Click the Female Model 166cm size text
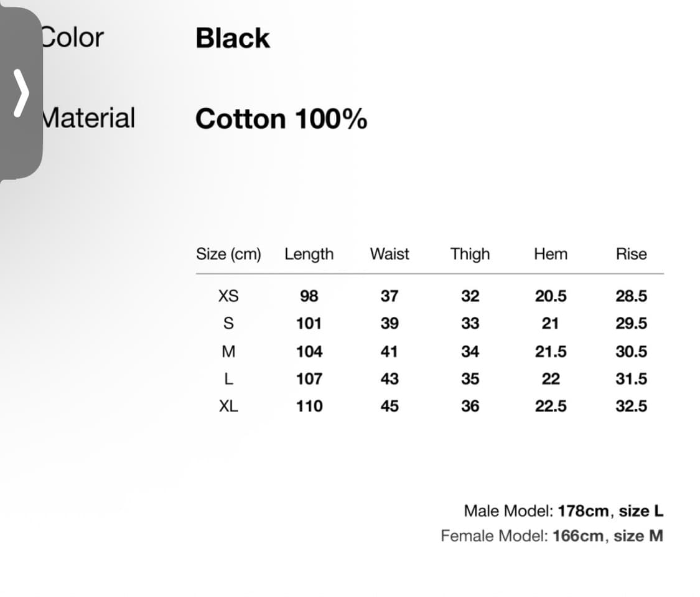 [x=551, y=535]
